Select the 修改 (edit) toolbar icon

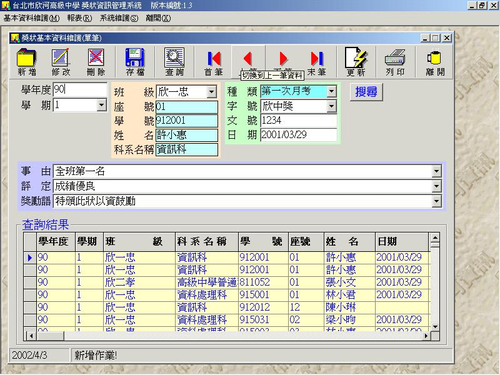tap(61, 62)
